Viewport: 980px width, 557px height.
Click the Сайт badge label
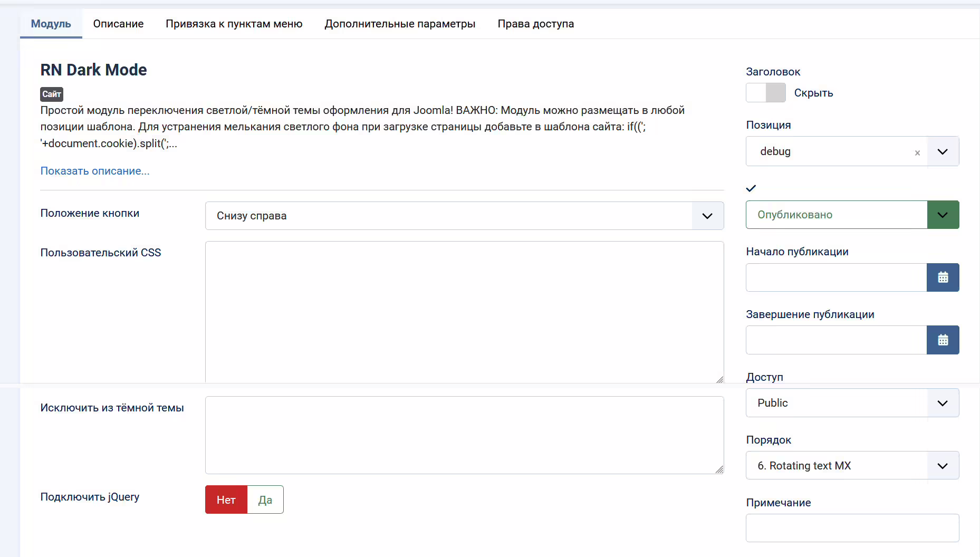(52, 94)
